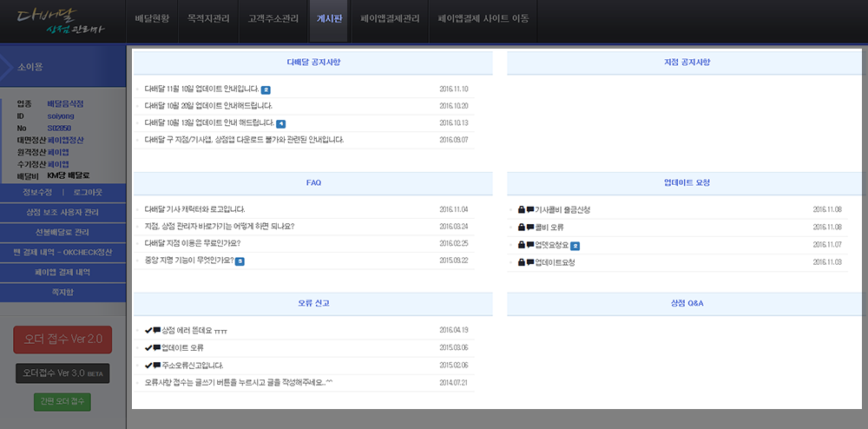Click speech bubble icon beside 콜비 오류
This screenshot has width=868, height=429.
coord(530,227)
